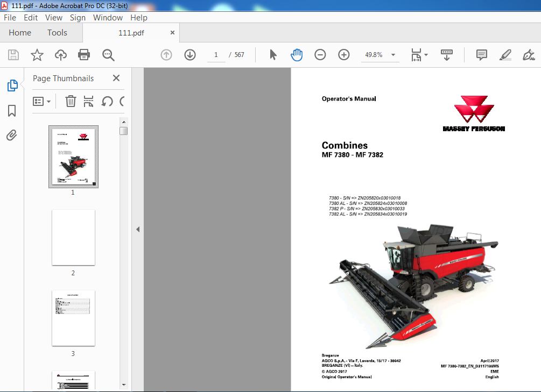Select the highlighter pen tool
This screenshot has height=392, width=541.
(x=505, y=55)
